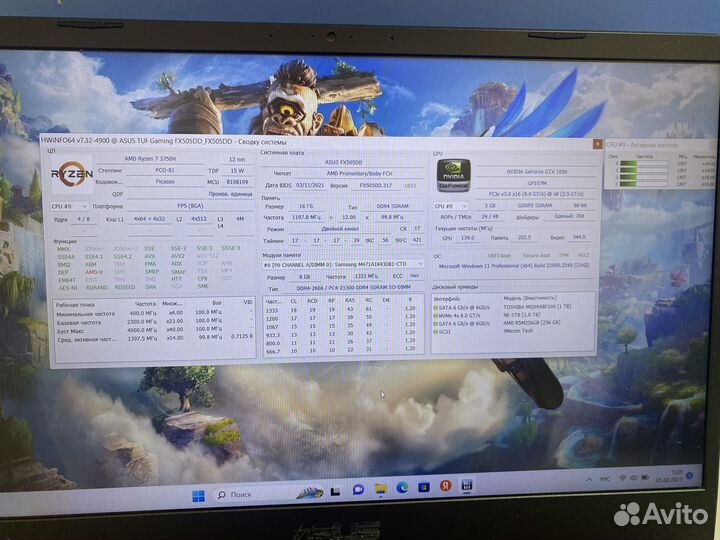Click the TDP 15 W value
This screenshot has height=540, width=720.
(237, 170)
